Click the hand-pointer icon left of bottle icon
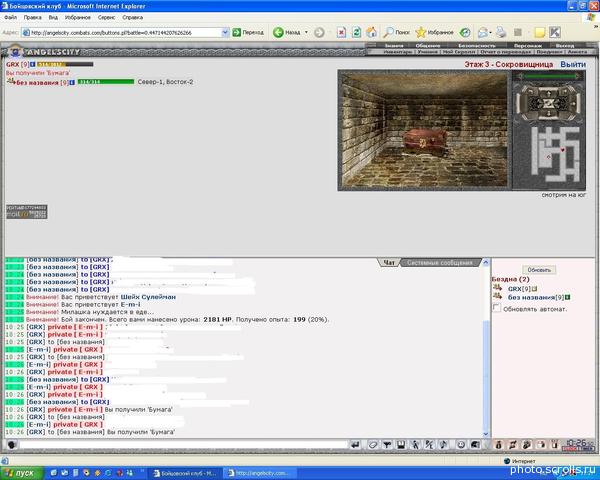Image resolution: width=600 pixels, height=480 pixels. pos(541,445)
